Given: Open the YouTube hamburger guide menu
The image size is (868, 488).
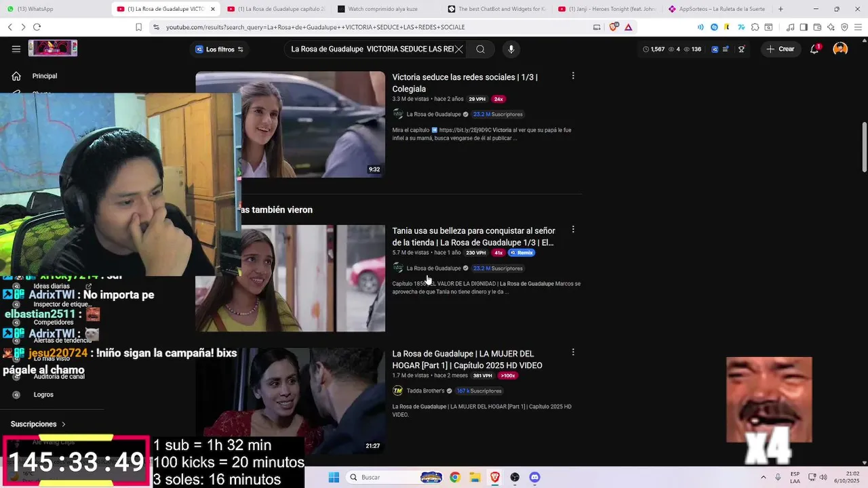Looking at the screenshot, I should pos(16,49).
